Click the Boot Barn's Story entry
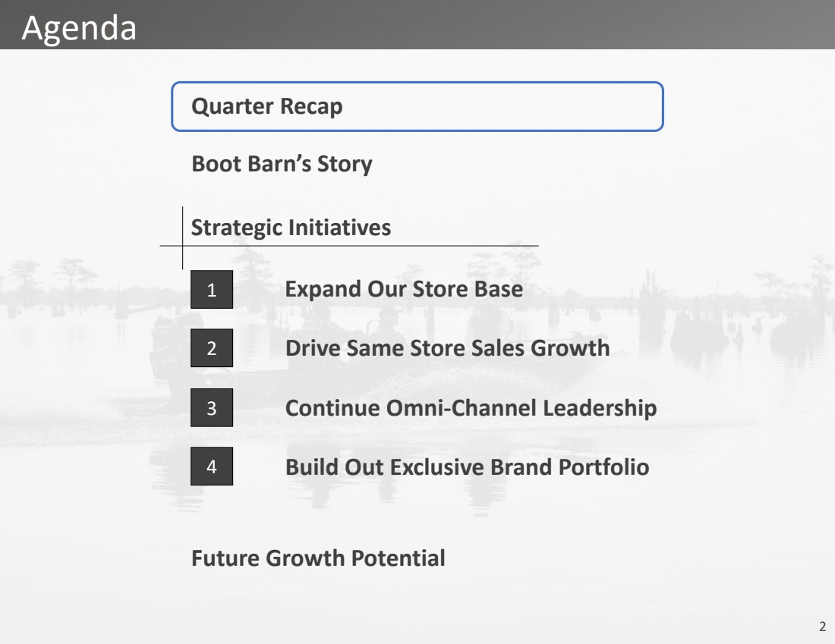The width and height of the screenshot is (835, 644). [x=282, y=164]
